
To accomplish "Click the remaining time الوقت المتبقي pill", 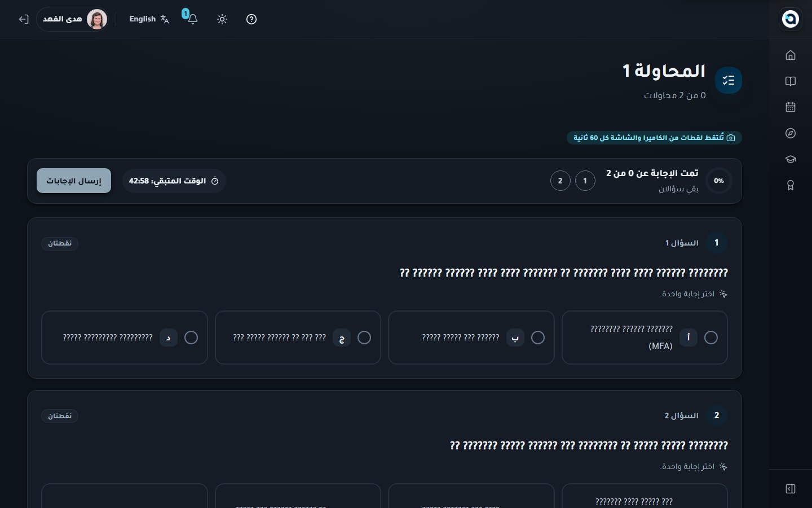I will (174, 181).
